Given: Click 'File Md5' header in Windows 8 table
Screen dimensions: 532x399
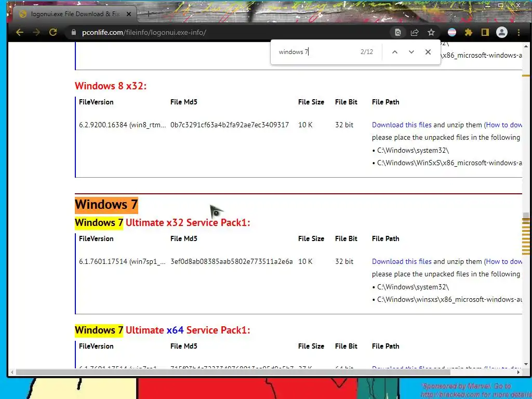Looking at the screenshot, I should (x=183, y=102).
